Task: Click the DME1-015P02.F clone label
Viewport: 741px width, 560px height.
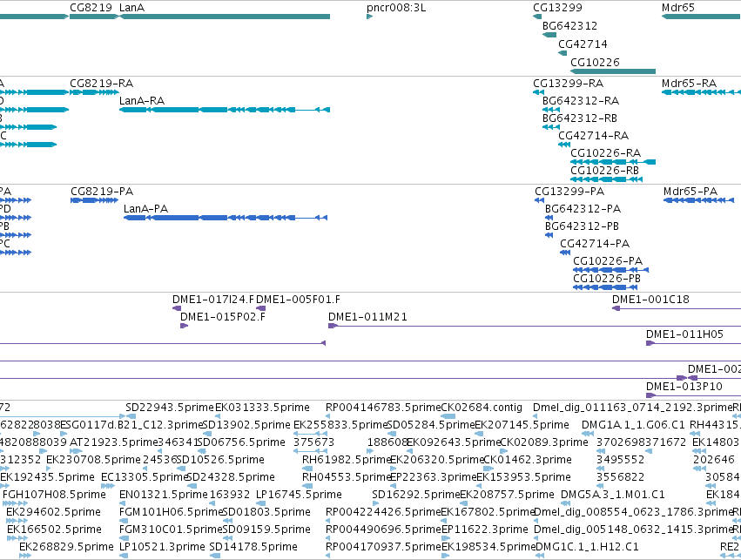Action: [223, 317]
